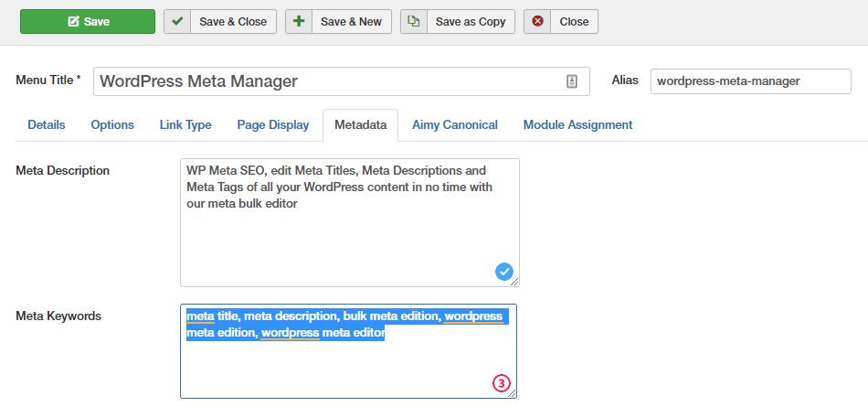Go to the Page Display tab
This screenshot has width=868, height=407.
click(273, 124)
